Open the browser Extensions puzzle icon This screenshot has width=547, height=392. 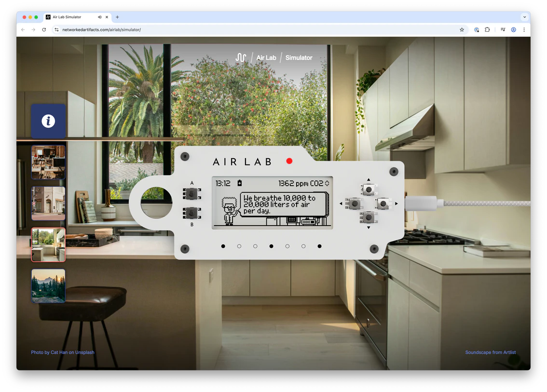click(x=487, y=30)
